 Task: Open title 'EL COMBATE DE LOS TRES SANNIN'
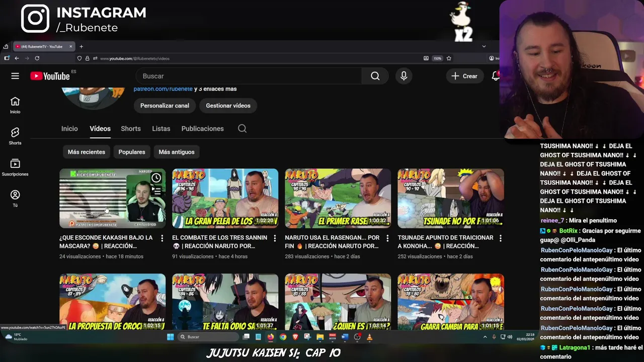[x=220, y=242]
